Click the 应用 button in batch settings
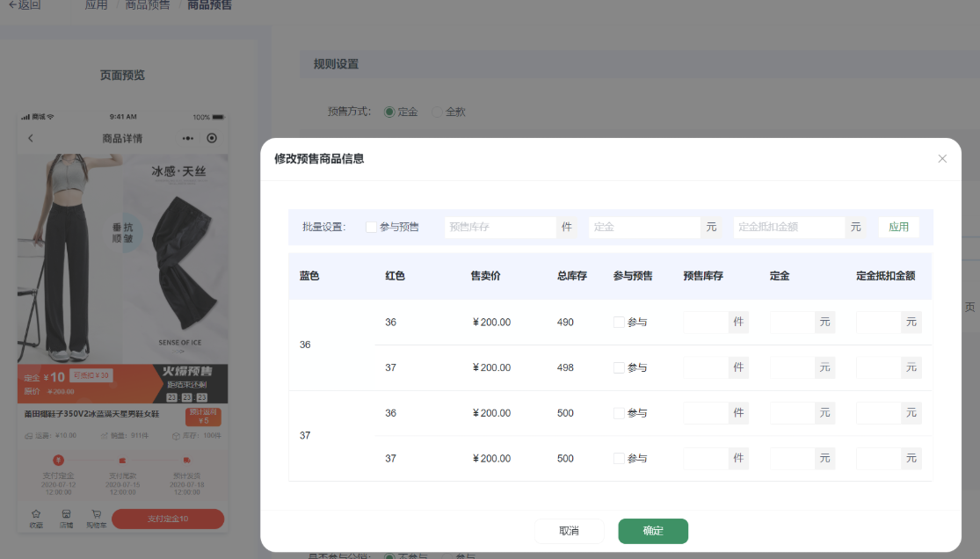This screenshot has height=559, width=980. [898, 227]
